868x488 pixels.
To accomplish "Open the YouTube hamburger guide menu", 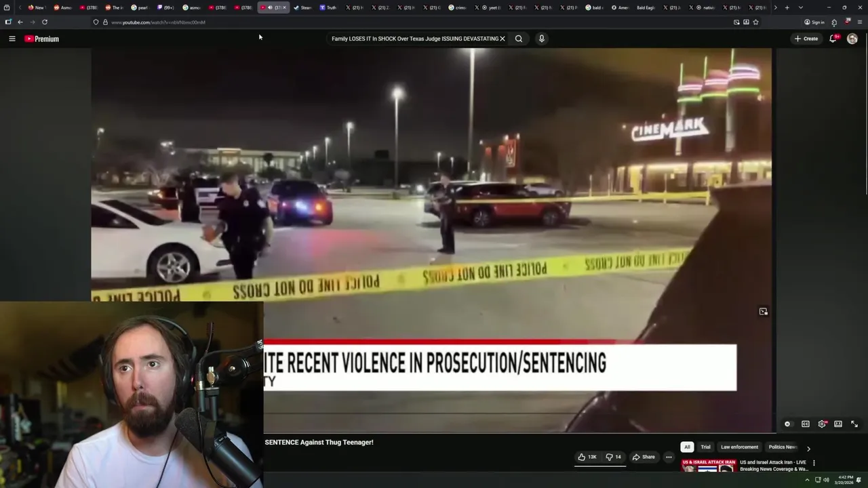I will (x=12, y=39).
